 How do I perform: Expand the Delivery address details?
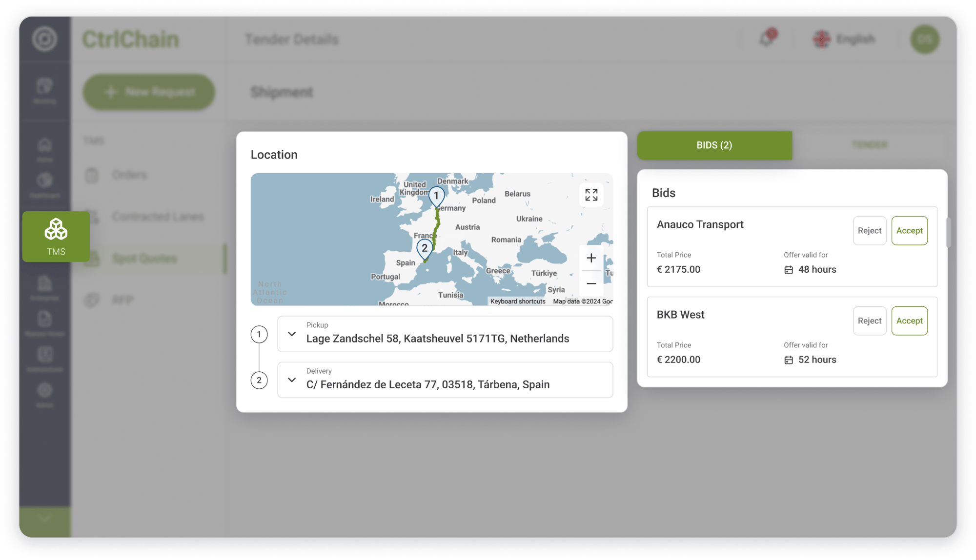292,380
